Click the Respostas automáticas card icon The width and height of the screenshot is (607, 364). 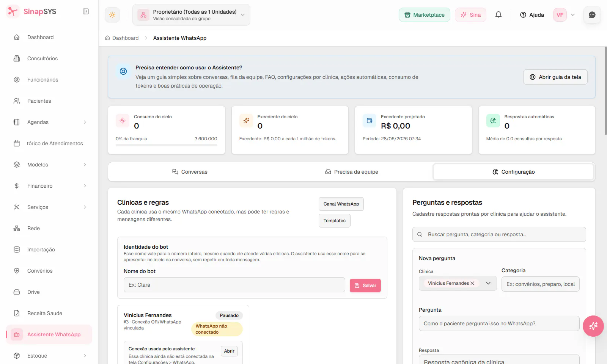point(493,121)
